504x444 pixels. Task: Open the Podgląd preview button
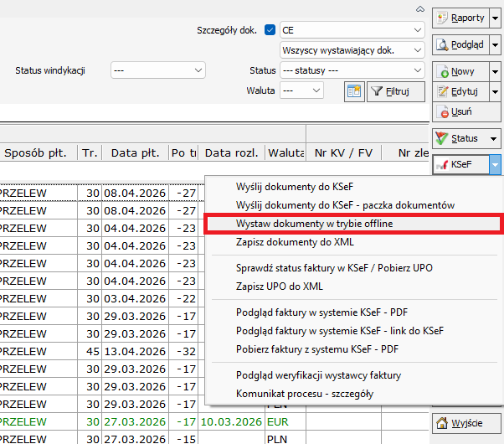460,44
